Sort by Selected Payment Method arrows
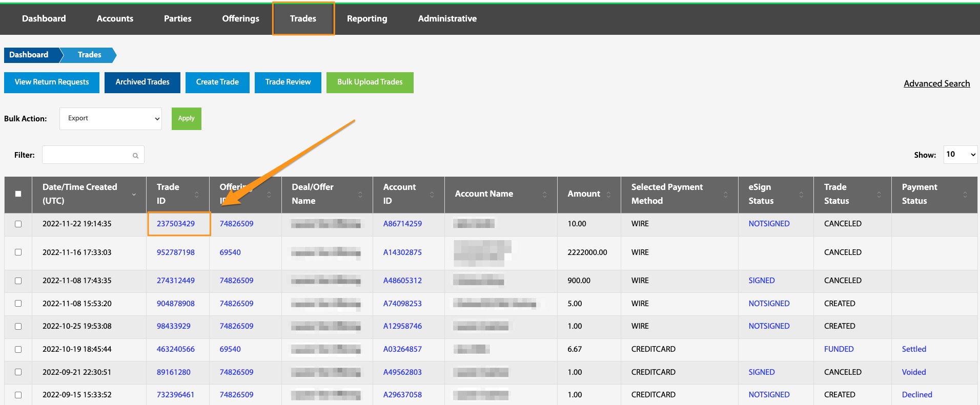 tap(726, 195)
